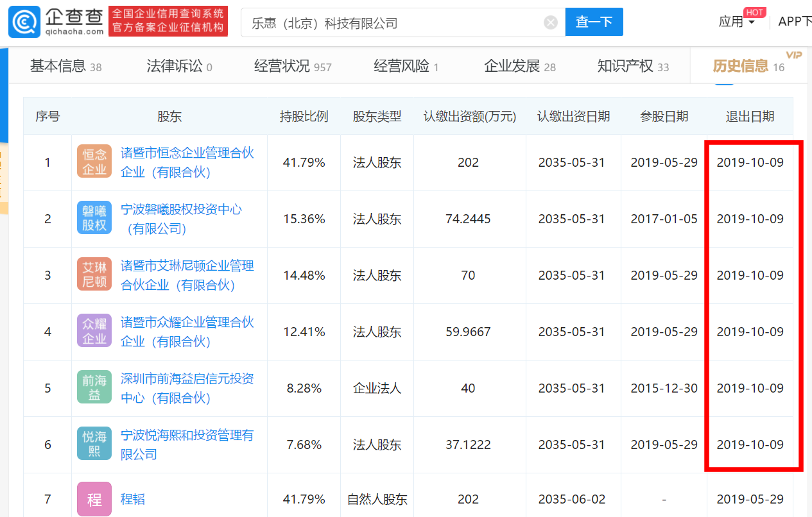Viewport: 812px width, 517px height.
Task: Go to the 企业发展 tab
Action: click(x=520, y=66)
